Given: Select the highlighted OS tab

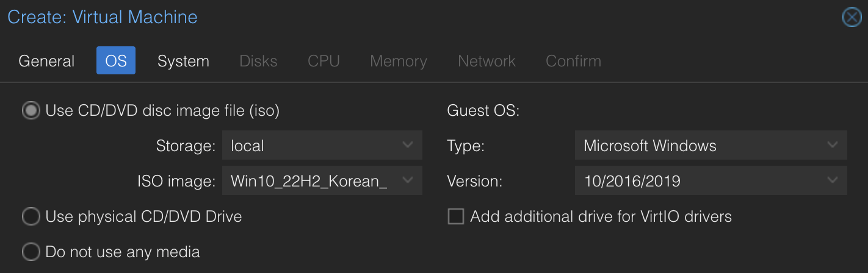Looking at the screenshot, I should pos(116,61).
